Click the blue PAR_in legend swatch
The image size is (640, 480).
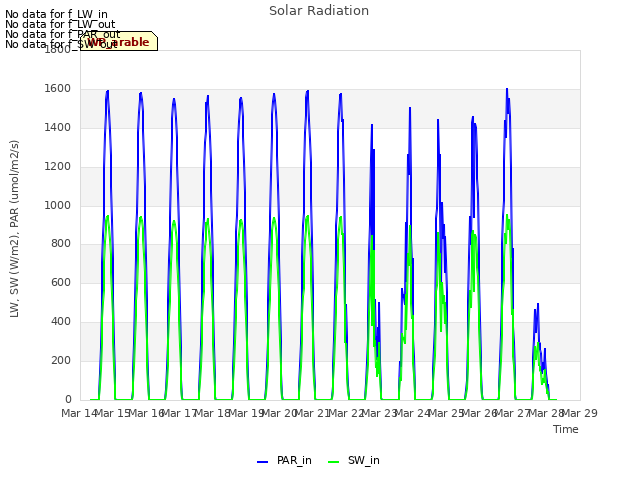(262, 462)
